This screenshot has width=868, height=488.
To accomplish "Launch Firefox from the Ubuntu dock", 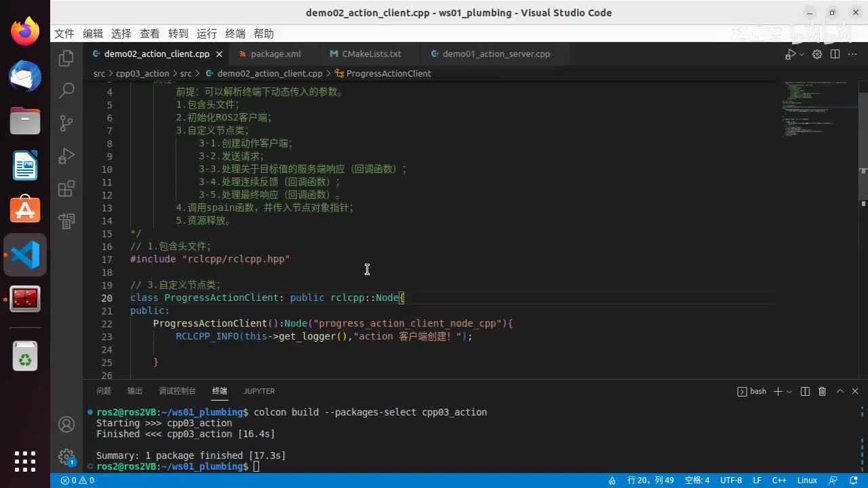I will point(25,31).
